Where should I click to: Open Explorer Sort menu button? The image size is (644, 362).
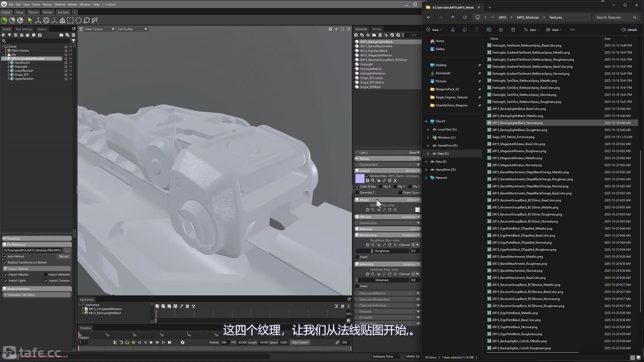[532, 30]
